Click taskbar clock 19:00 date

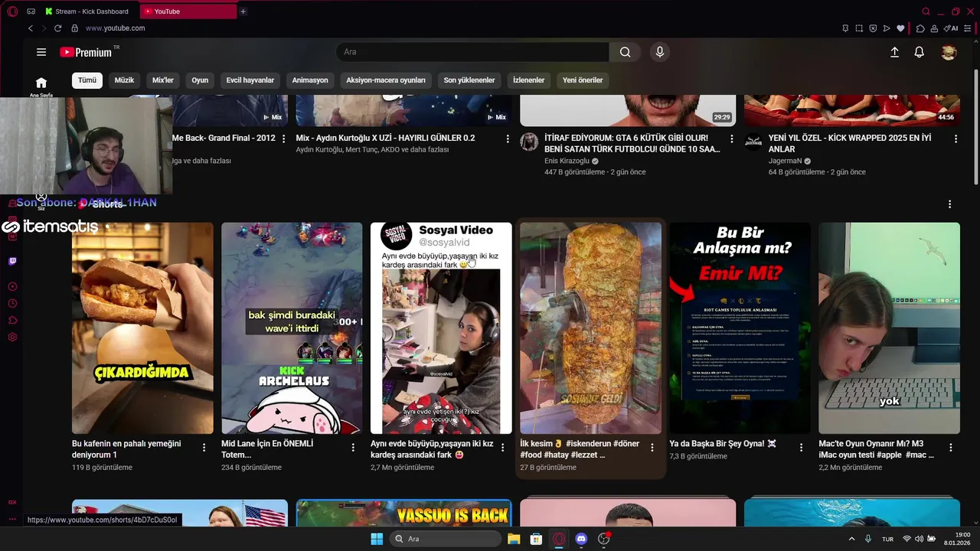pyautogui.click(x=957, y=539)
